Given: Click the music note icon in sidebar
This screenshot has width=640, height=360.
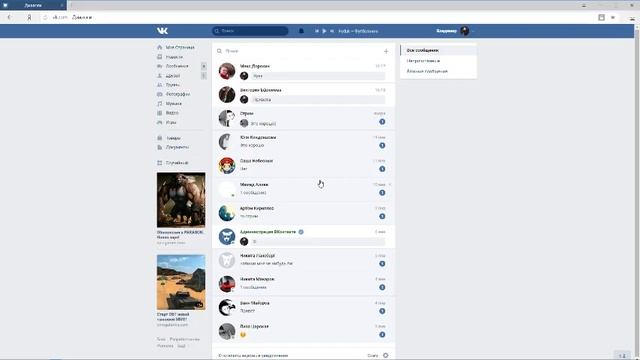Looking at the screenshot, I should pyautogui.click(x=160, y=104).
